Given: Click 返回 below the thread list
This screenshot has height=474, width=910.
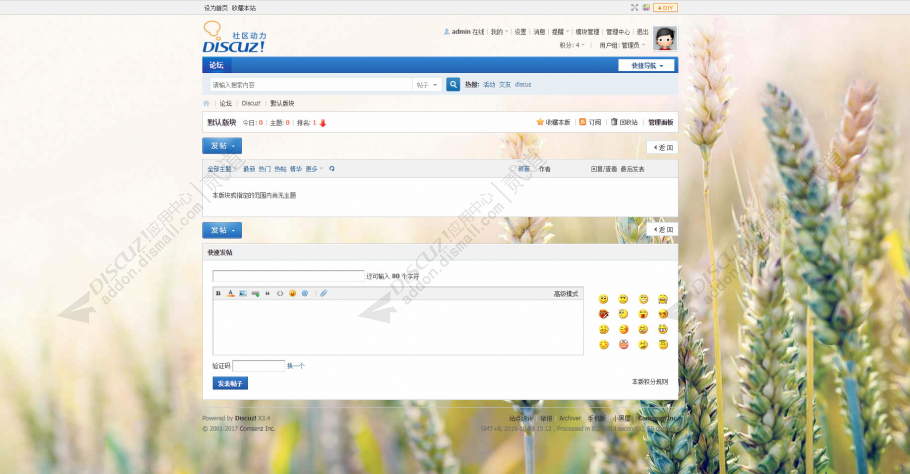Looking at the screenshot, I should (663, 230).
